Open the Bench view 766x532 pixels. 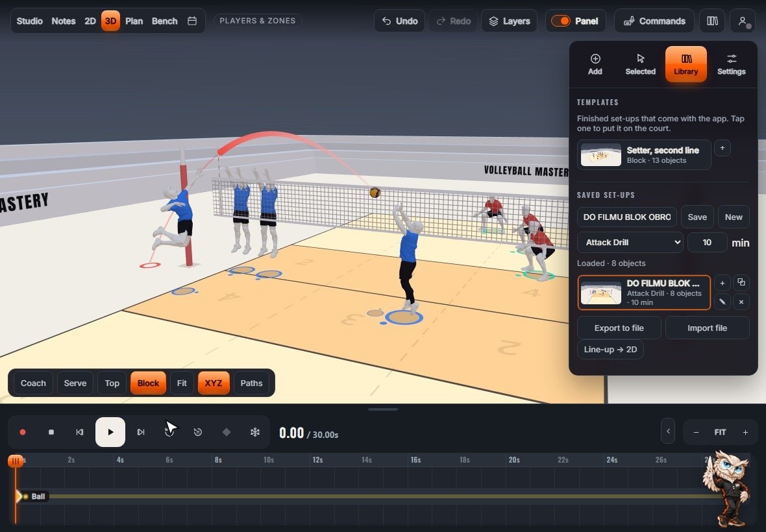click(165, 21)
